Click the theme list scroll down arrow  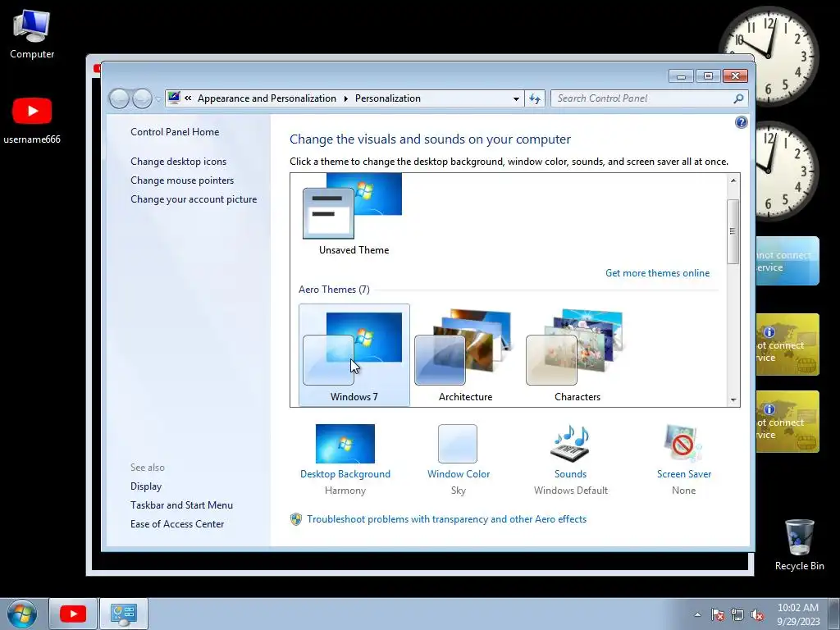click(x=733, y=399)
